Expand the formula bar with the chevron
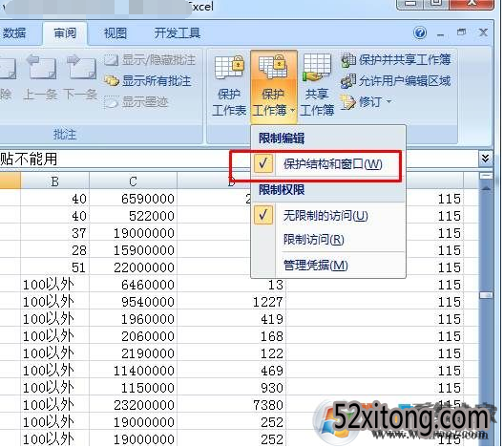504x448 pixels. point(485,158)
